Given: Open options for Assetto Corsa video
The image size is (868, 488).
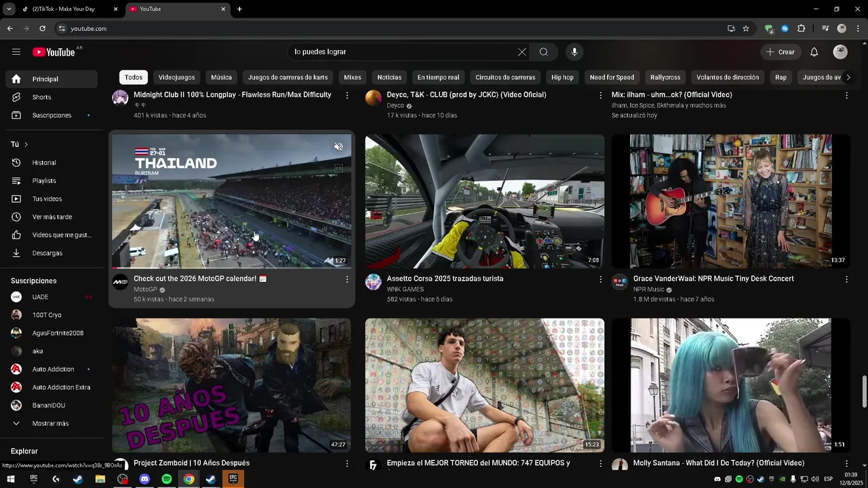Looking at the screenshot, I should [600, 279].
